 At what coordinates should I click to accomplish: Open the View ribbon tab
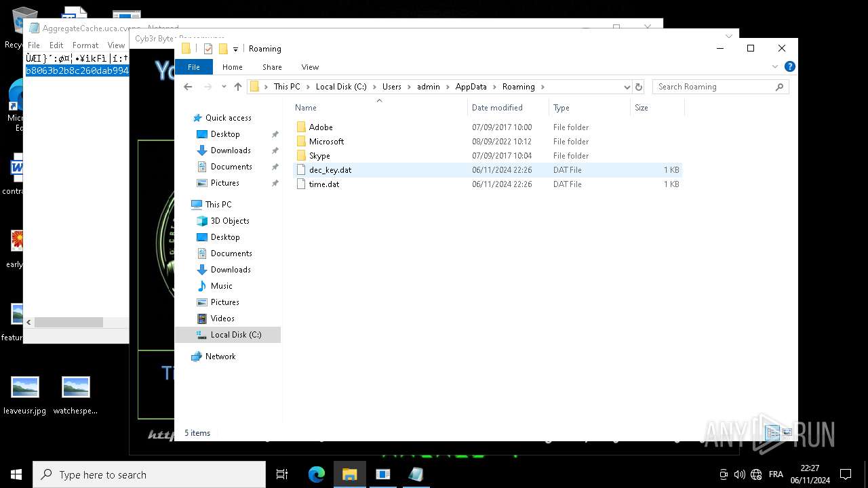click(x=310, y=67)
